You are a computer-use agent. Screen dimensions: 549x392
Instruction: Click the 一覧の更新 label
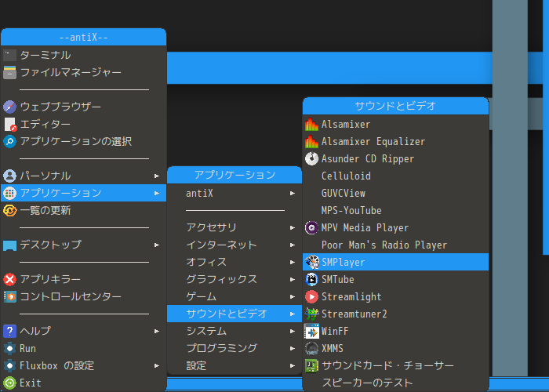[x=45, y=210]
